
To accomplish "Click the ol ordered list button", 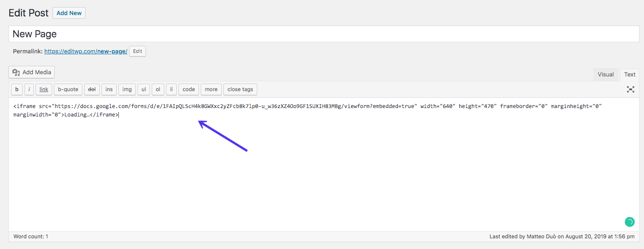I will pos(158,89).
